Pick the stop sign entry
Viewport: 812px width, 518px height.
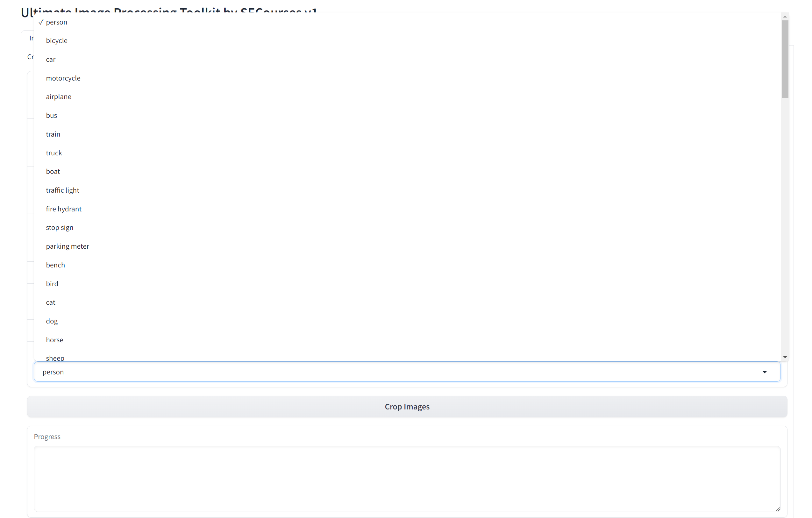click(59, 228)
